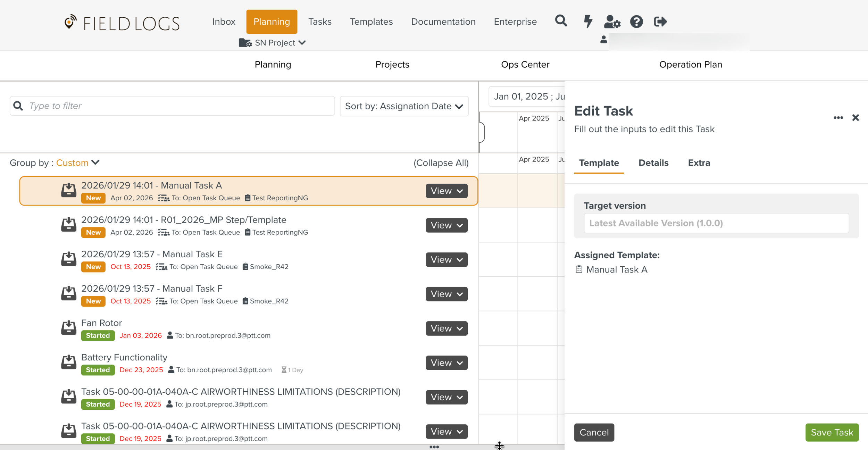Open Sort by Assignation Date dropdown
This screenshot has height=450, width=868.
pyautogui.click(x=404, y=106)
